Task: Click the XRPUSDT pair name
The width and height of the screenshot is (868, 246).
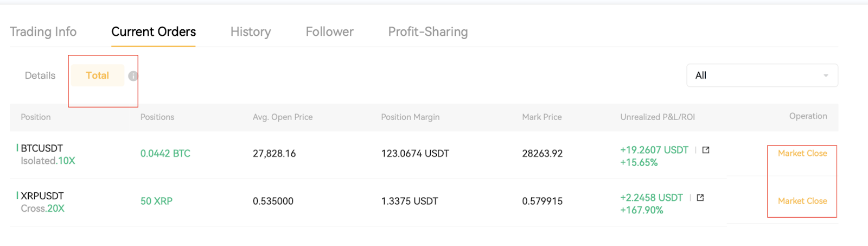Action: click(42, 195)
